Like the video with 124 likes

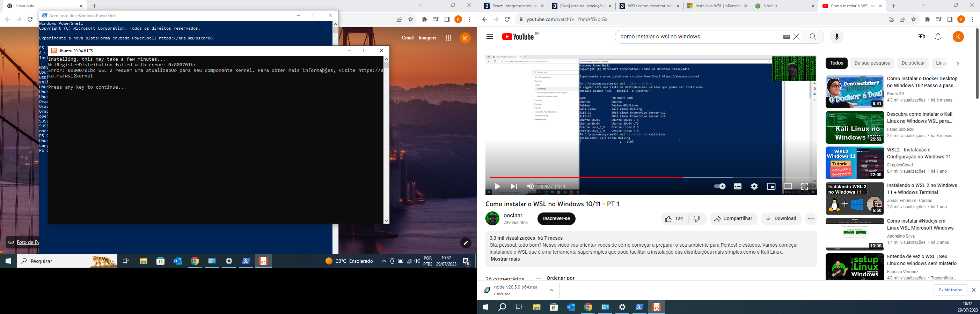674,219
